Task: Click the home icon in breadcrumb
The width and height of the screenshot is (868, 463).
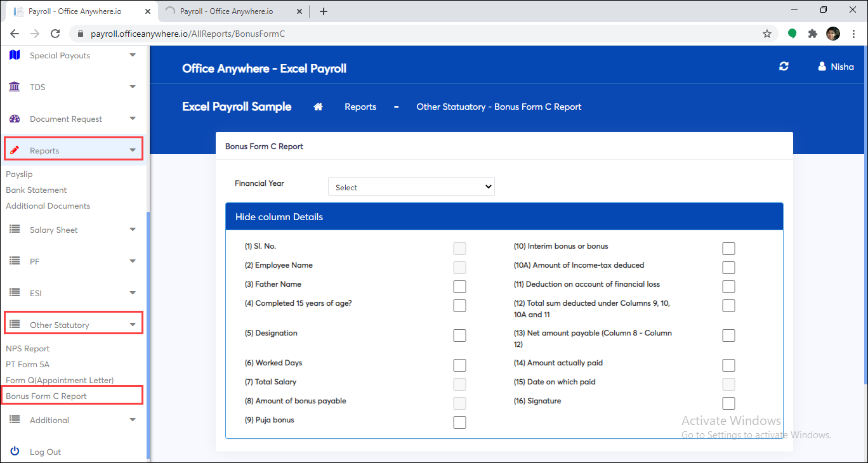Action: point(318,107)
